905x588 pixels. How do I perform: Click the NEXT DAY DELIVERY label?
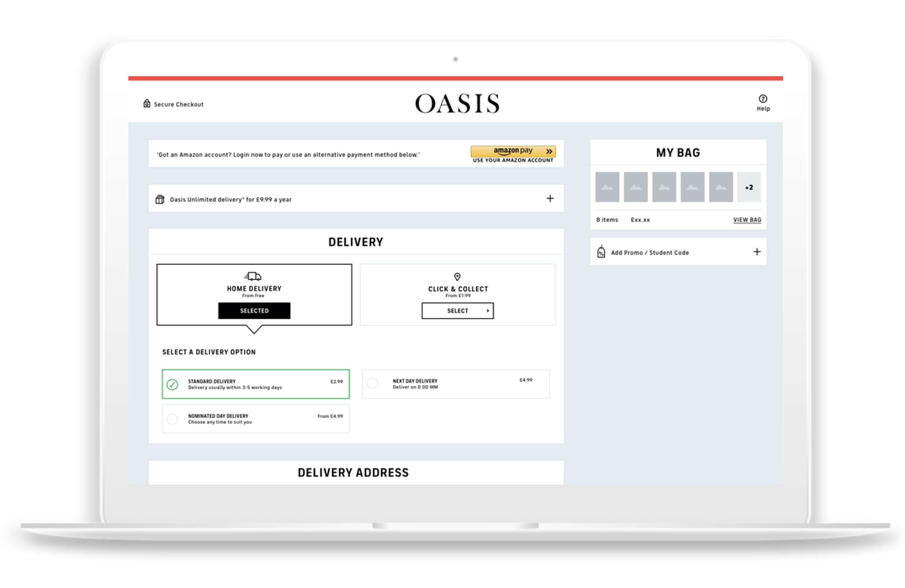pyautogui.click(x=415, y=381)
